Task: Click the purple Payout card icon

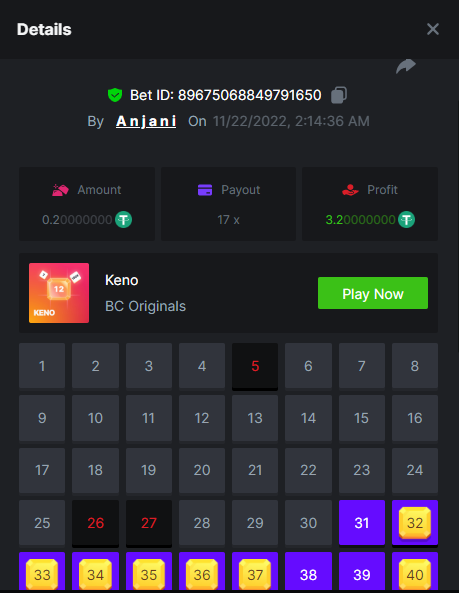Action: 205,190
